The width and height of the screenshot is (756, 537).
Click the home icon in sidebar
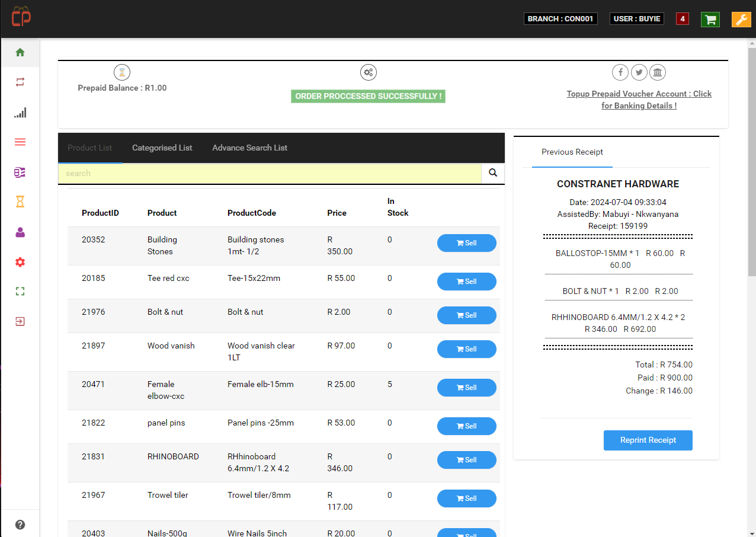pyautogui.click(x=20, y=52)
